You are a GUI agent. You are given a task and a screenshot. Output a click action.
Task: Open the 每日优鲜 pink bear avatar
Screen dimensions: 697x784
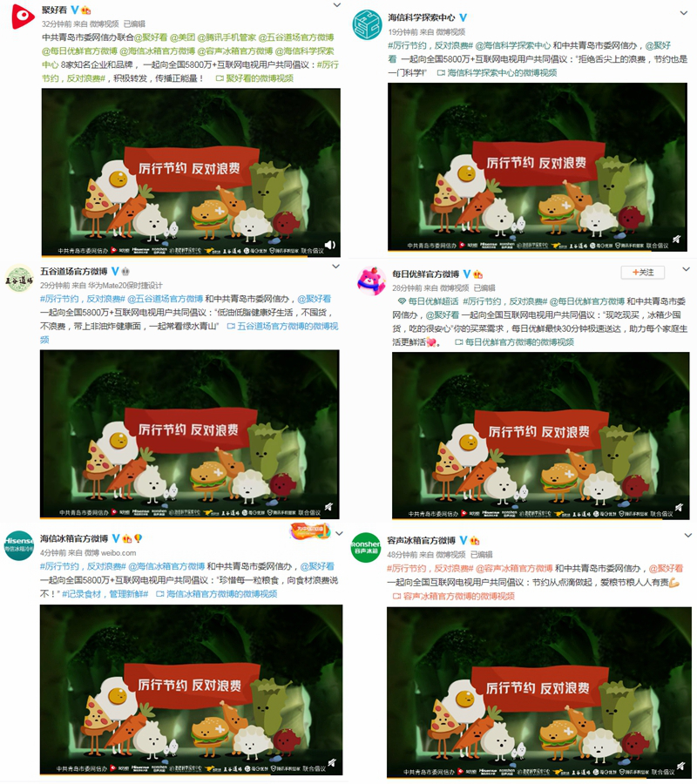click(x=371, y=280)
